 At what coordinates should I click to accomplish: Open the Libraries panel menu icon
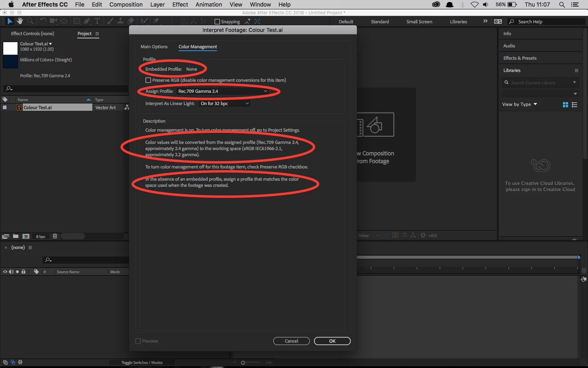click(x=577, y=70)
